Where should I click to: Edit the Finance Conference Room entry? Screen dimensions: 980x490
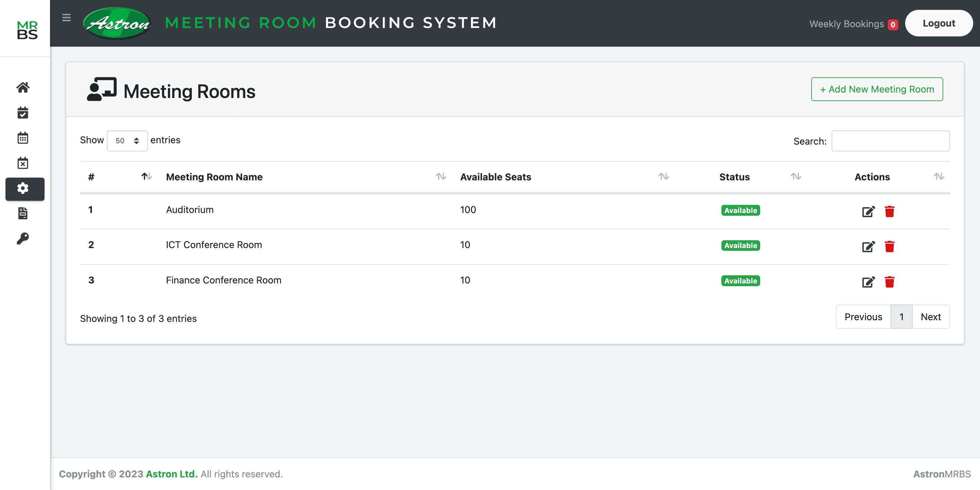click(868, 282)
